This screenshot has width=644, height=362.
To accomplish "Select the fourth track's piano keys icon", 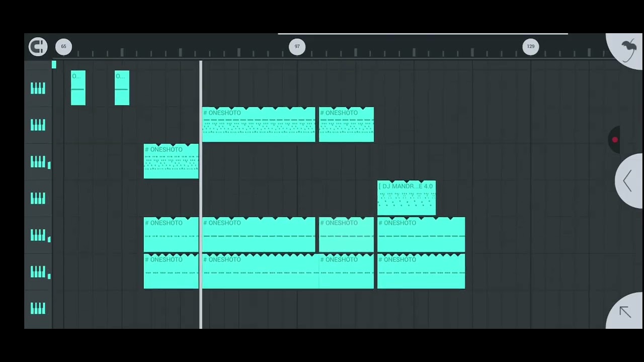I will click(38, 199).
